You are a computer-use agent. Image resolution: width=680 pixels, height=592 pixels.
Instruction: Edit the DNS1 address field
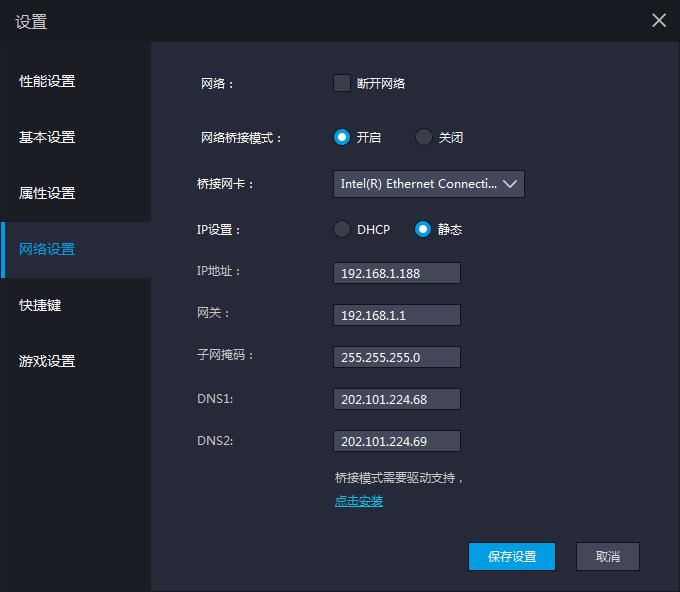(x=397, y=399)
